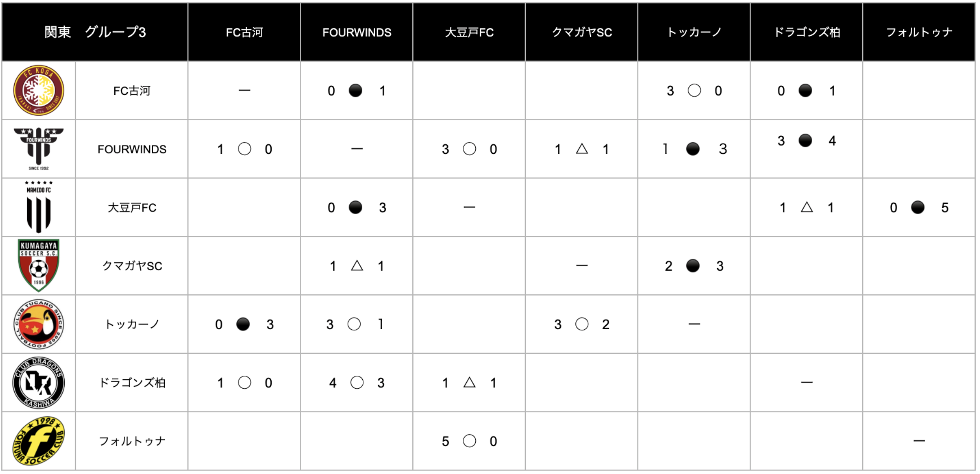Click white circle in FC古河 vs トッカーノ
This screenshot has height=474, width=980.
pos(694,90)
